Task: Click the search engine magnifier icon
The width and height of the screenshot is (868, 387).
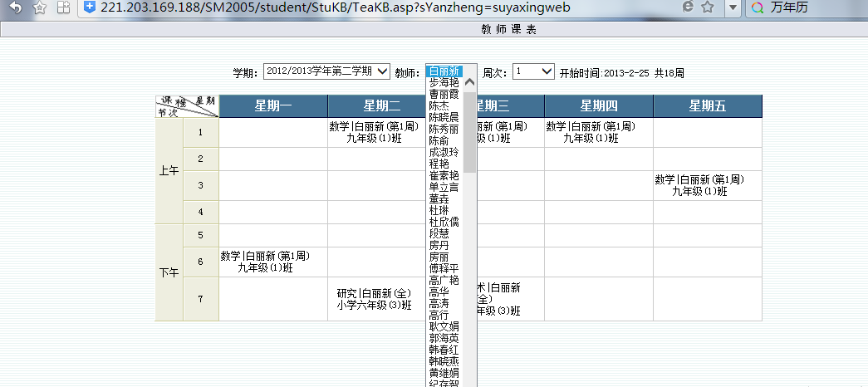Action: (x=758, y=7)
